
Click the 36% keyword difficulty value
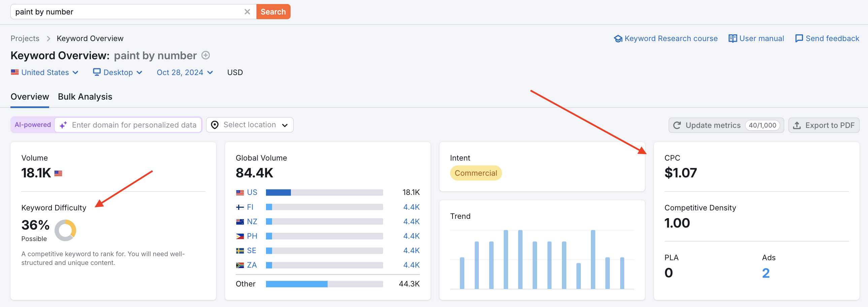coord(35,225)
